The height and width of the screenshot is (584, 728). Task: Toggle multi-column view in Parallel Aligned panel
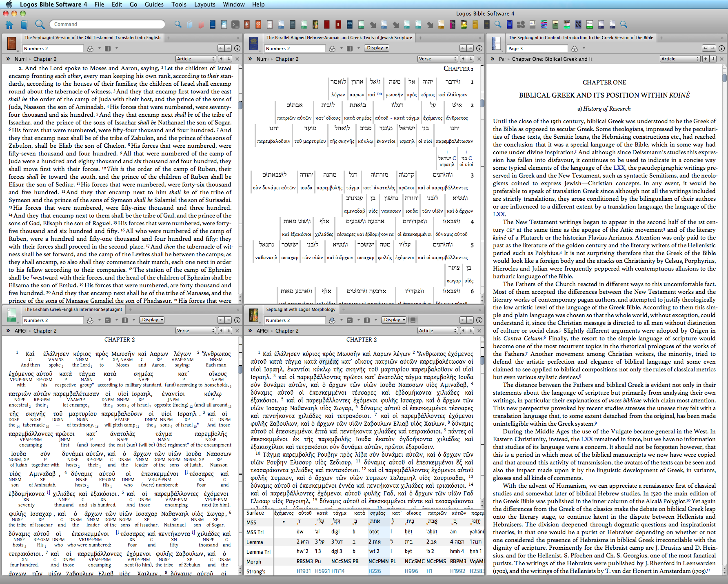[350, 49]
